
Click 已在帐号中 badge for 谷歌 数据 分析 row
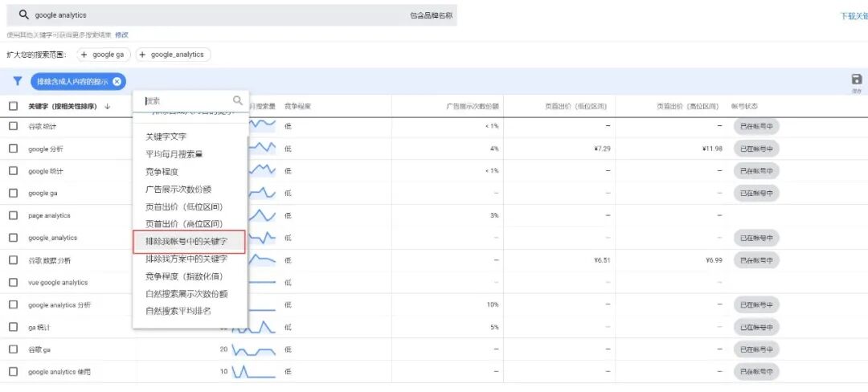click(x=756, y=259)
